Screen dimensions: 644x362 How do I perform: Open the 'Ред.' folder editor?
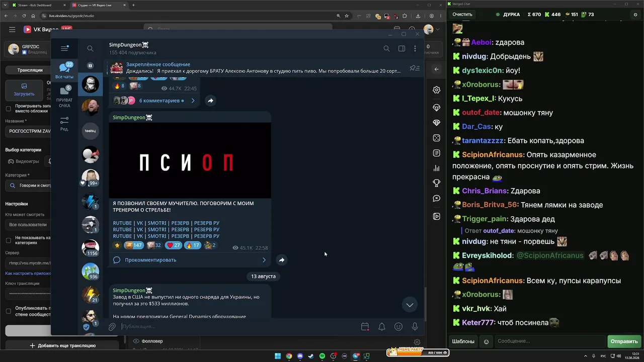coord(64,124)
